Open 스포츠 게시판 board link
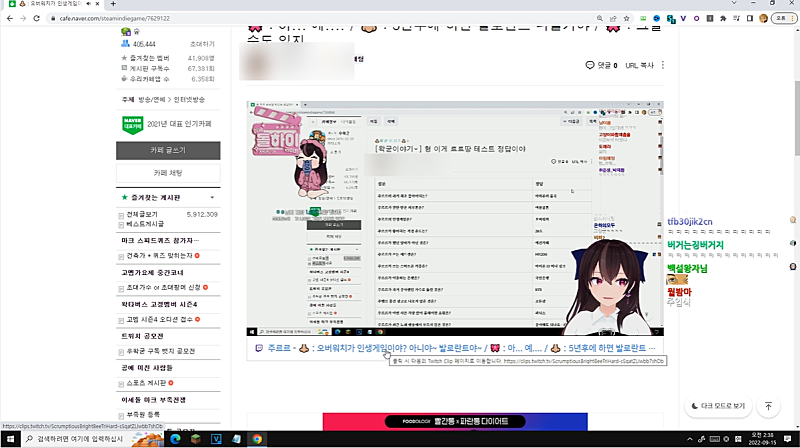Screen dimensions: 800x448 pos(146,383)
